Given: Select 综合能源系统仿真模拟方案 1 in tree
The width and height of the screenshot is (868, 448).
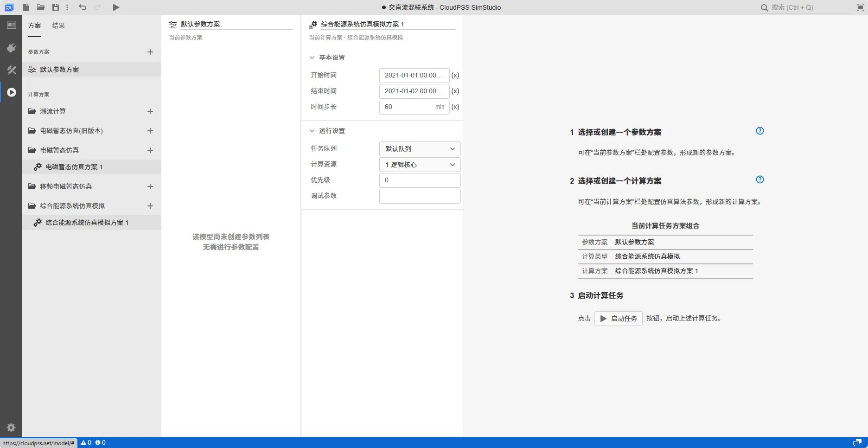Looking at the screenshot, I should point(92,223).
